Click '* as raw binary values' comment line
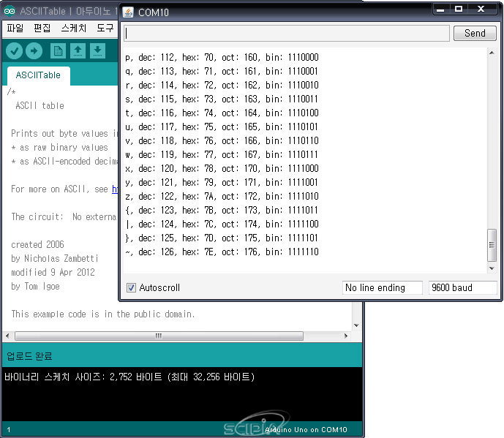504x438 pixels. click(x=59, y=148)
